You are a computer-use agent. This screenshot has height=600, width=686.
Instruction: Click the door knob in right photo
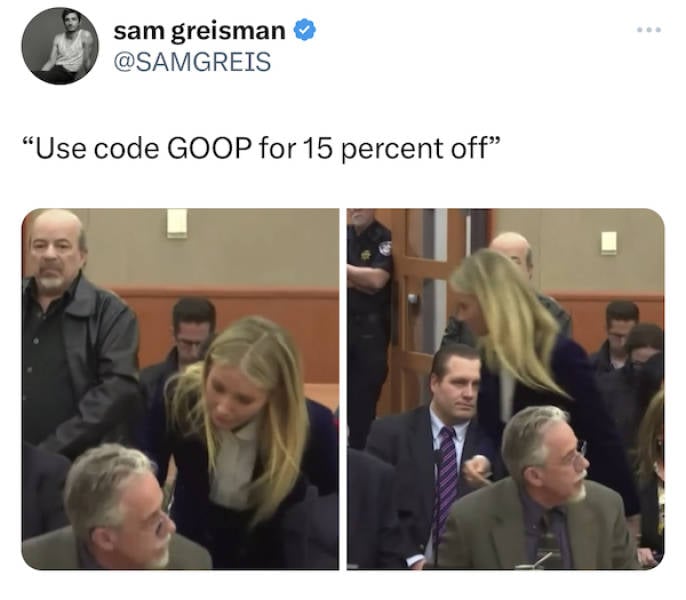[x=413, y=299]
